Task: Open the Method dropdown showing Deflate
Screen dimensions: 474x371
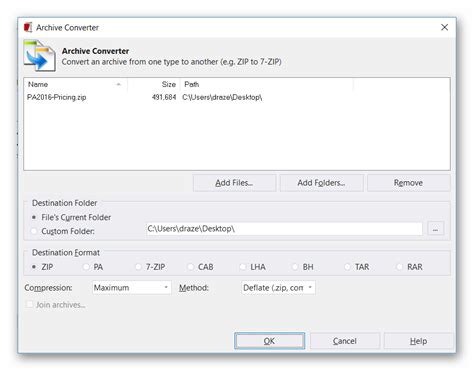Action: point(278,288)
